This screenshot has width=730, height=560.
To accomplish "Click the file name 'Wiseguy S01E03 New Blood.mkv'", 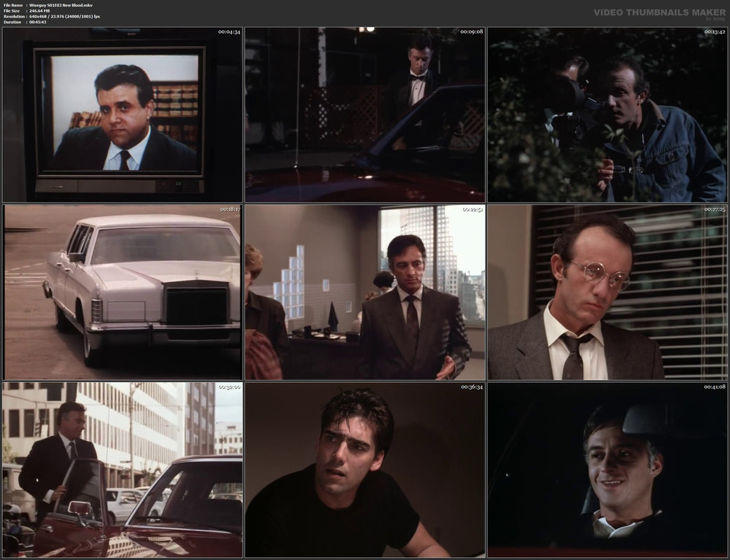I will (x=61, y=5).
